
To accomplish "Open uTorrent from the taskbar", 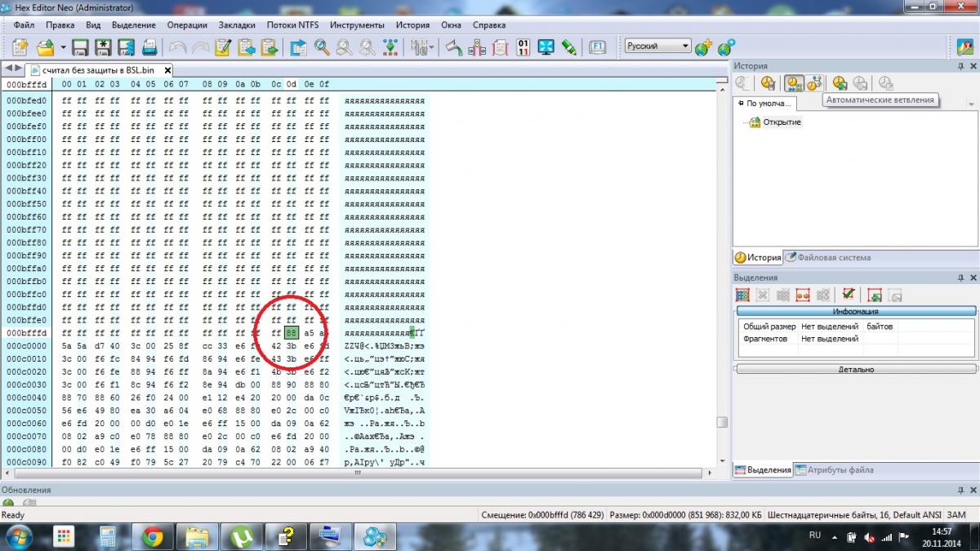I will point(240,537).
